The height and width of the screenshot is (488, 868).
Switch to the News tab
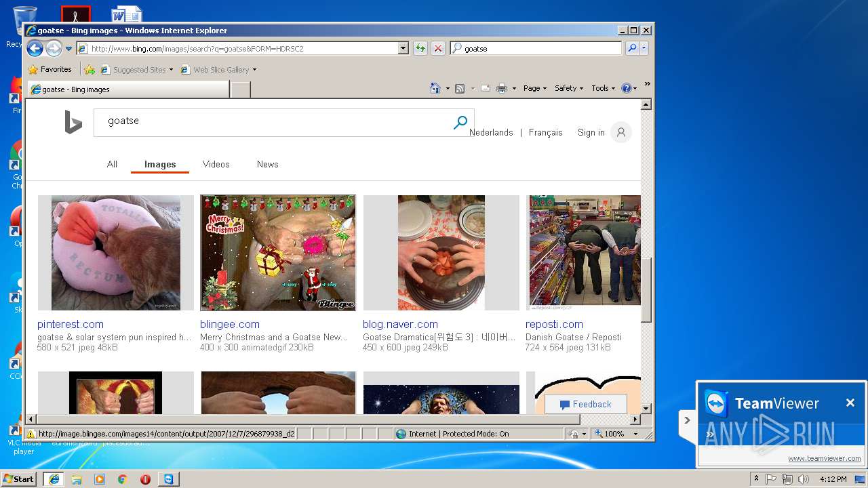pos(268,164)
